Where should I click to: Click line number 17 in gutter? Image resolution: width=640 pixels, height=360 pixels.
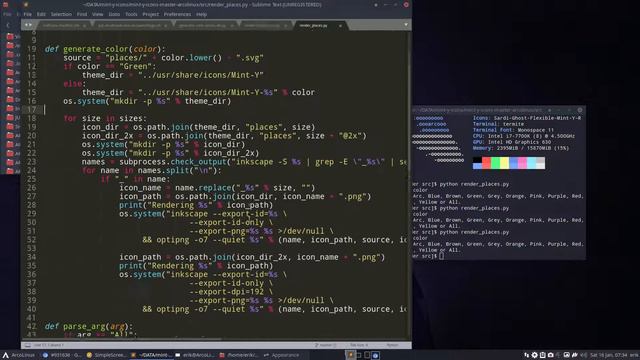[x=32, y=109]
